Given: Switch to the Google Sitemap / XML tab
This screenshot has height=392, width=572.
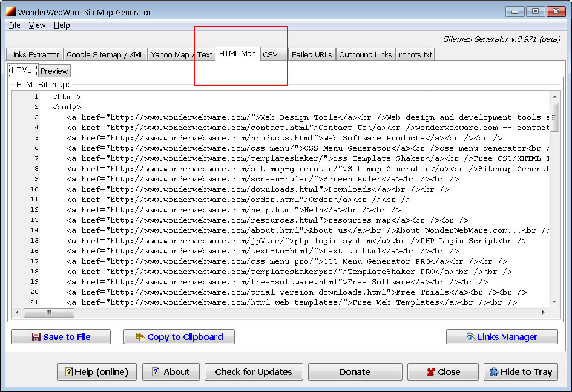Looking at the screenshot, I should 105,54.
